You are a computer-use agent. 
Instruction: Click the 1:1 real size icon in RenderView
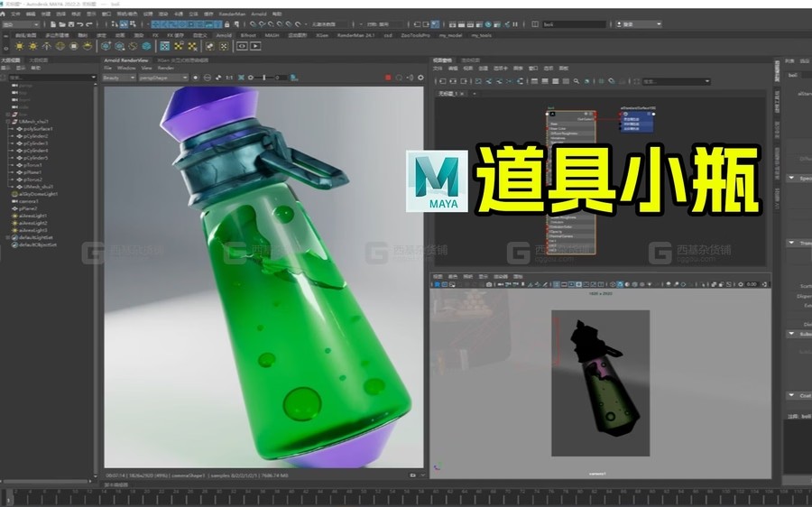click(229, 78)
